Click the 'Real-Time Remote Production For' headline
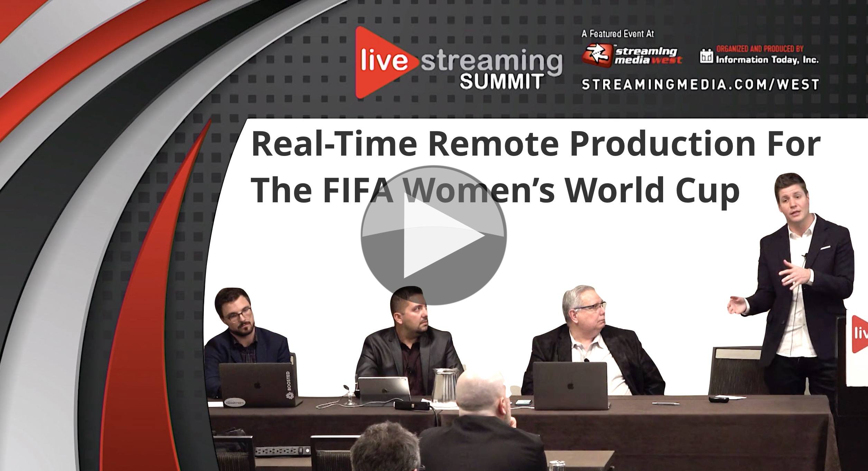The width and height of the screenshot is (868, 471). [536, 143]
